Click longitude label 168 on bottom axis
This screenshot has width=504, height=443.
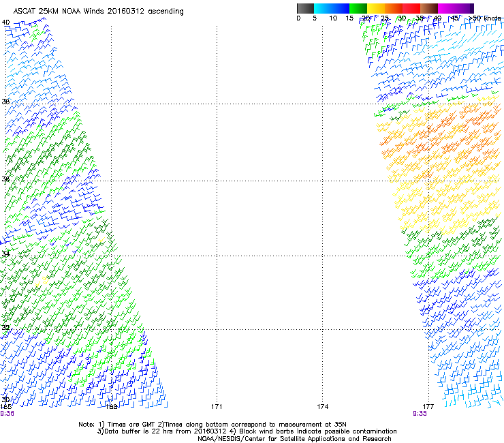tap(111, 407)
